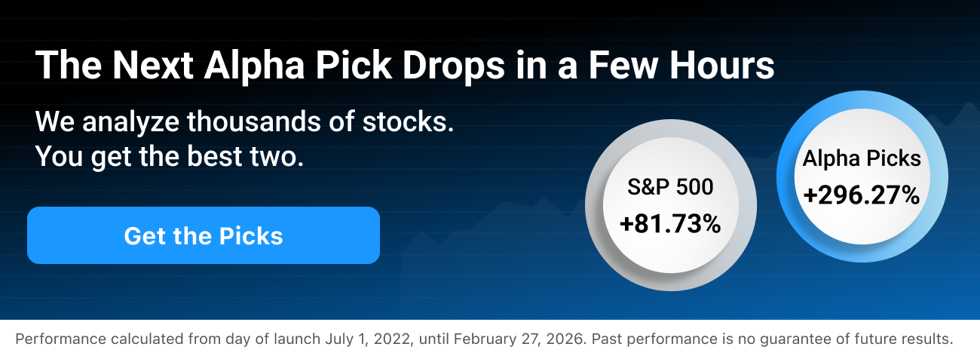Click "You get the best two" line

tap(169, 156)
